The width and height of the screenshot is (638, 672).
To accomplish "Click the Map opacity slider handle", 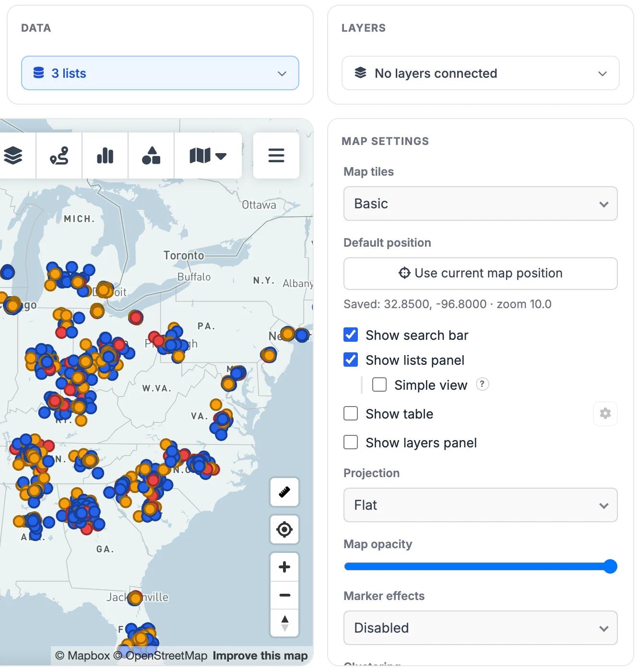I will [610, 566].
